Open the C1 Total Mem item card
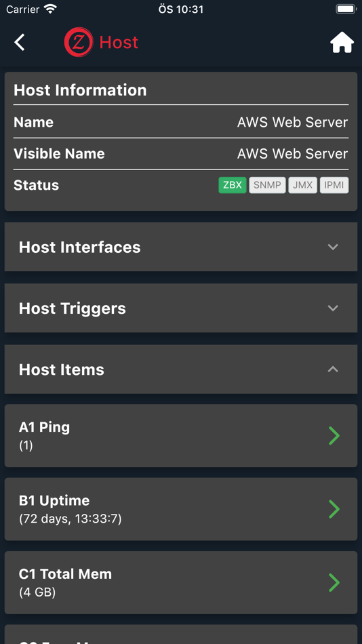The image size is (362, 644). click(x=181, y=583)
